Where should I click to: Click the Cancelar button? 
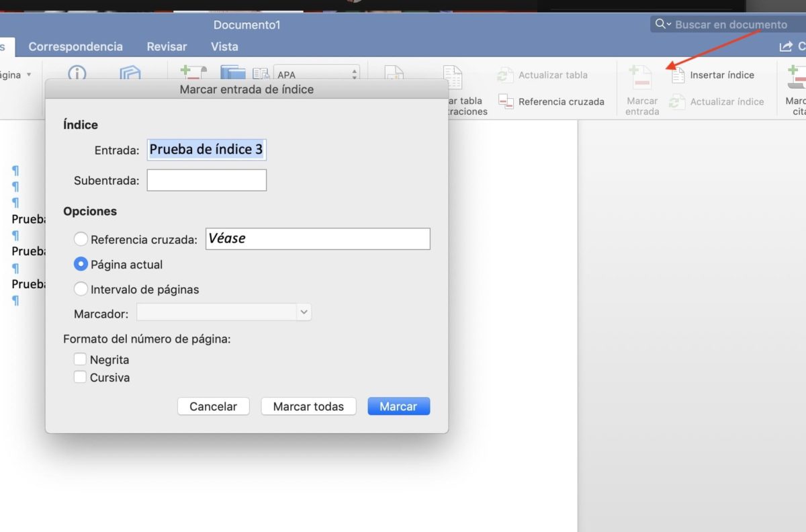click(x=213, y=406)
